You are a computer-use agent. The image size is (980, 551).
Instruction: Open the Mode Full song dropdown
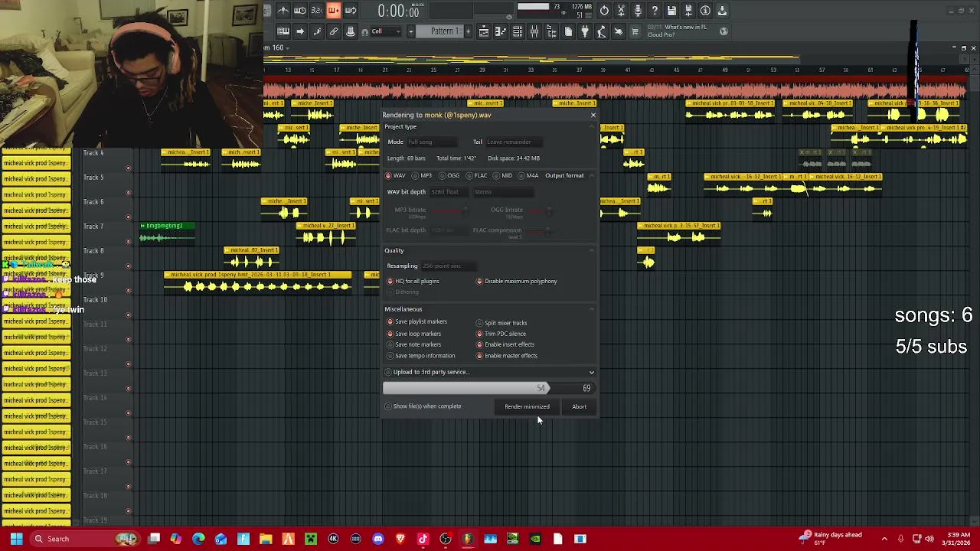pyautogui.click(x=432, y=142)
